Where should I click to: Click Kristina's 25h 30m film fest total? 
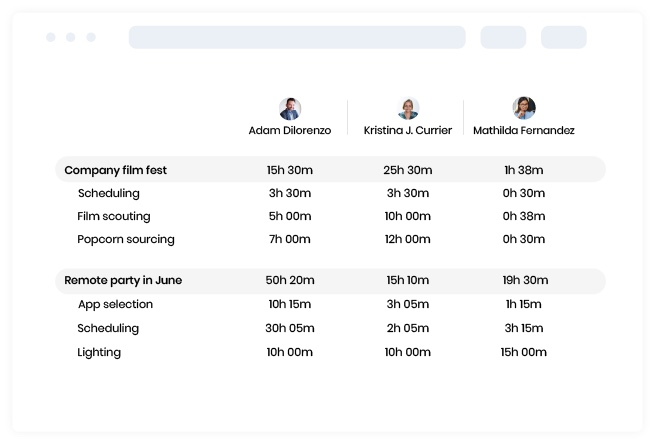(x=408, y=170)
